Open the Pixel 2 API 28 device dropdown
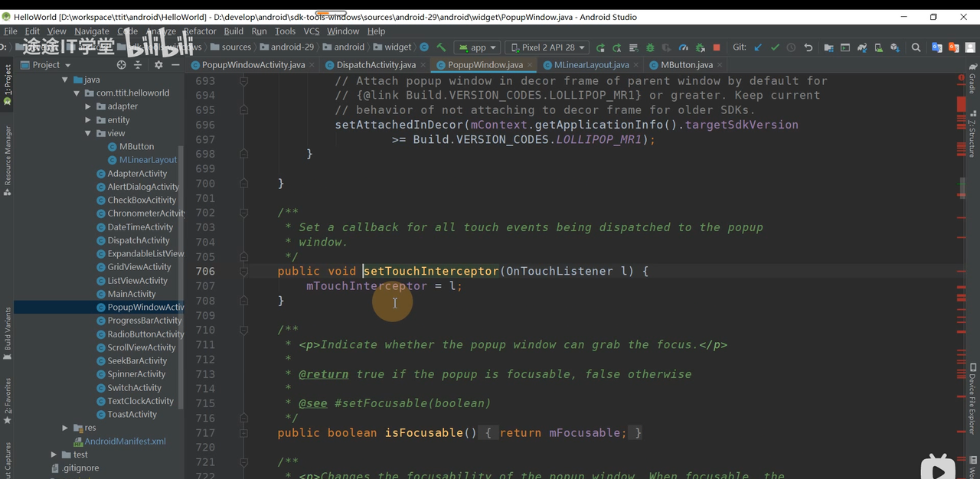Image resolution: width=980 pixels, height=479 pixels. (547, 47)
